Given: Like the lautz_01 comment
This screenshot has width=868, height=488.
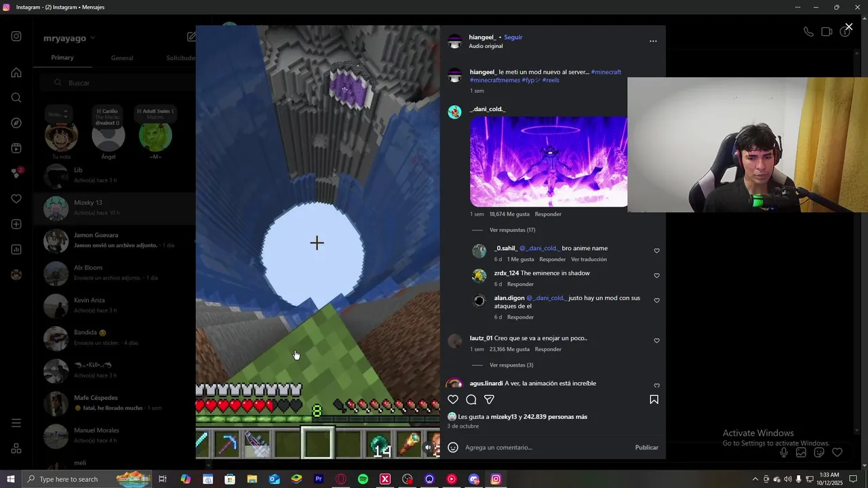Looking at the screenshot, I should pos(656,341).
